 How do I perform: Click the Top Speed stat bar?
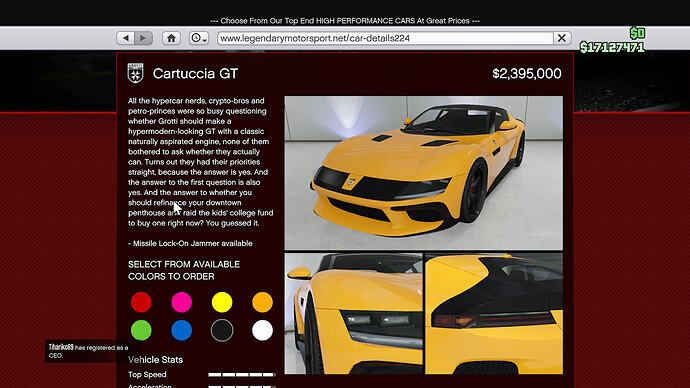pyautogui.click(x=242, y=375)
